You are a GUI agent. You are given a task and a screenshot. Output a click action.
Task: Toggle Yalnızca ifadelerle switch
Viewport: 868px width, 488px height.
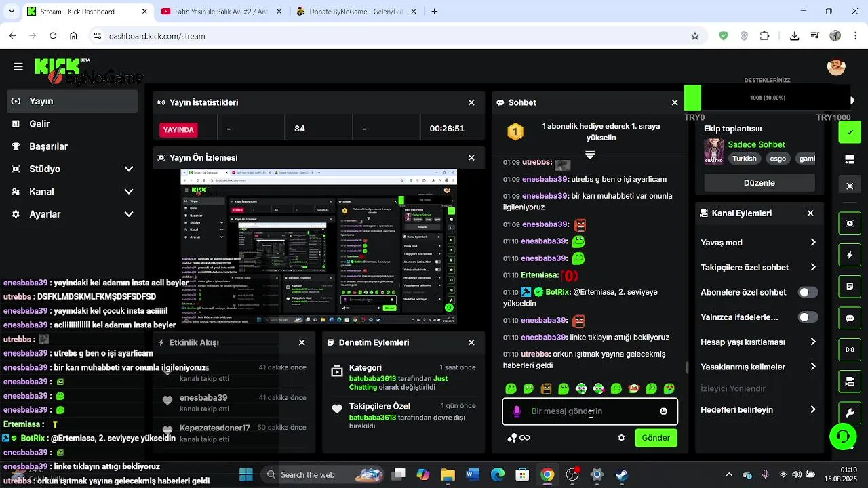[x=808, y=317]
